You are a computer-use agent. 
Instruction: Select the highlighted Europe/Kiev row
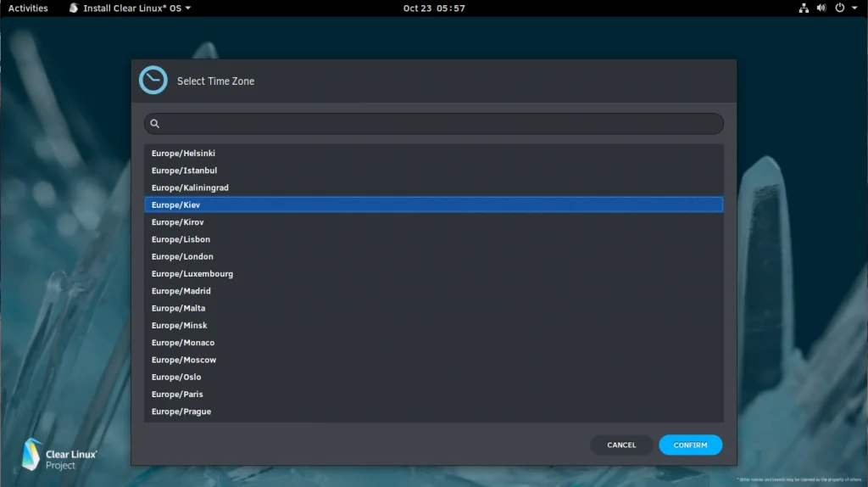point(434,204)
